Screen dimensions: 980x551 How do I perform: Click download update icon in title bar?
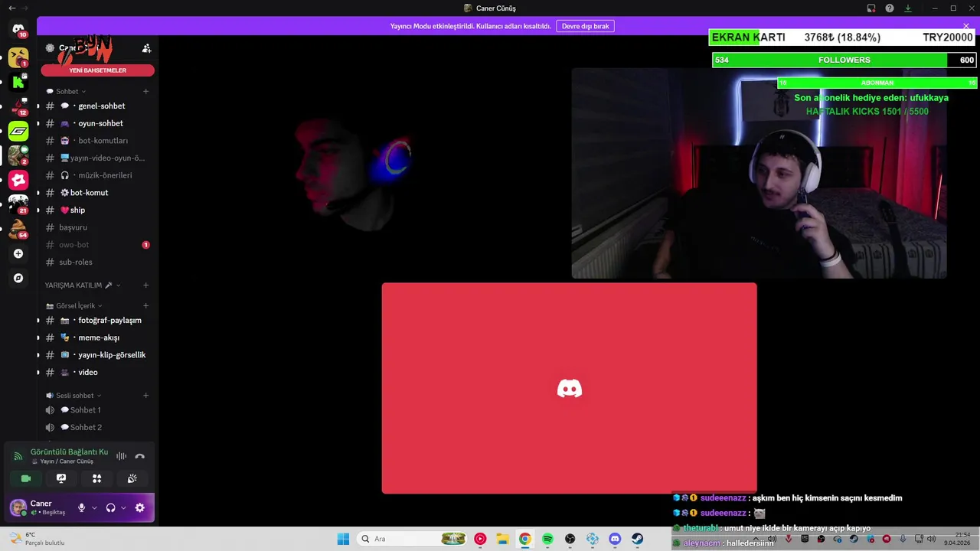[907, 8]
